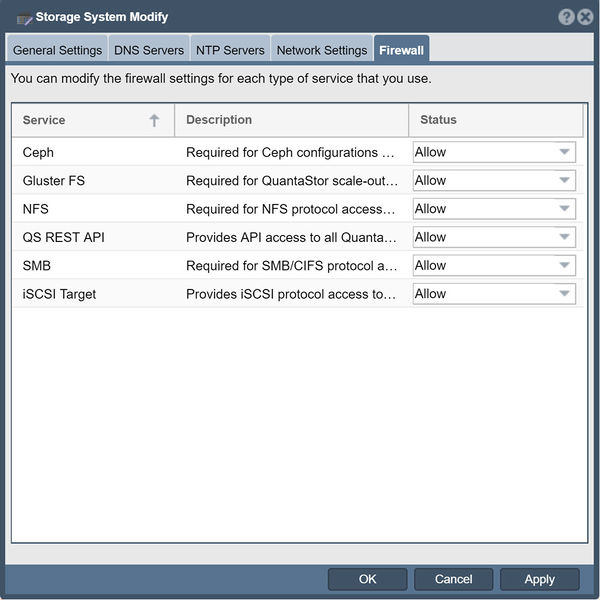600x600 pixels.
Task: Select the Ceph service row name
Action: tap(38, 153)
